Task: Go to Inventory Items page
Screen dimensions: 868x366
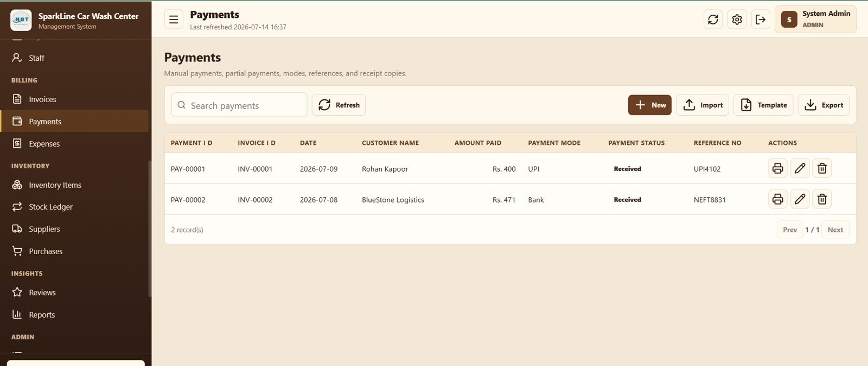Action: click(74, 185)
